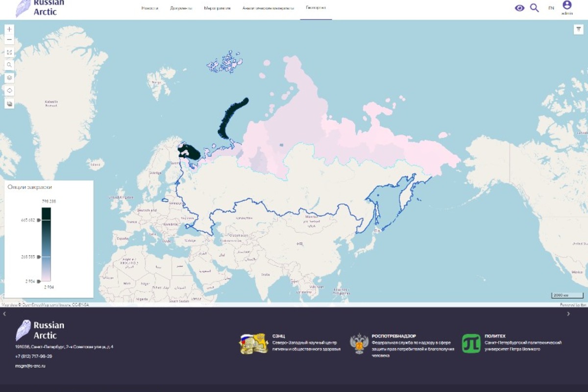
Task: Open the РОСПОТРЕБНАДЗОР partner link
Action: point(394,336)
